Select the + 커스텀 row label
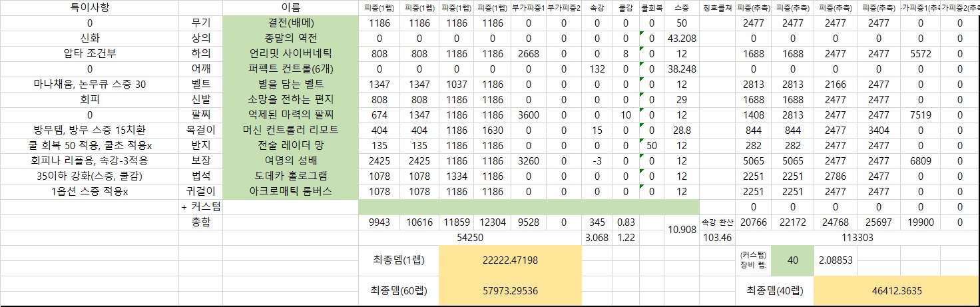Viewport: 980px width, 307px height. tap(200, 206)
